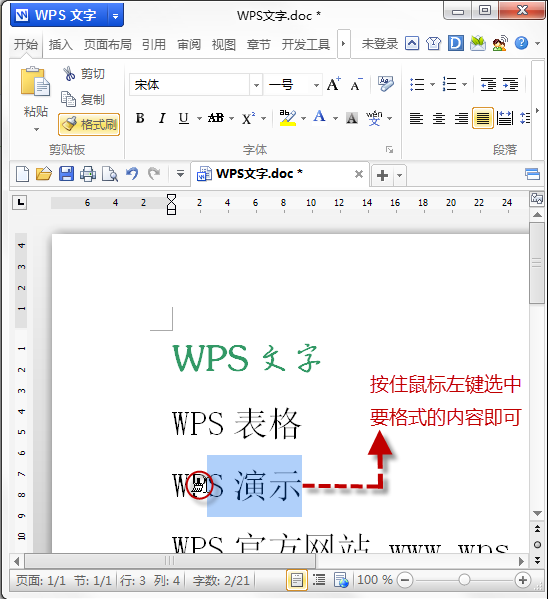The height and width of the screenshot is (599, 548).
Task: Open the print preview icon
Action: click(x=110, y=174)
